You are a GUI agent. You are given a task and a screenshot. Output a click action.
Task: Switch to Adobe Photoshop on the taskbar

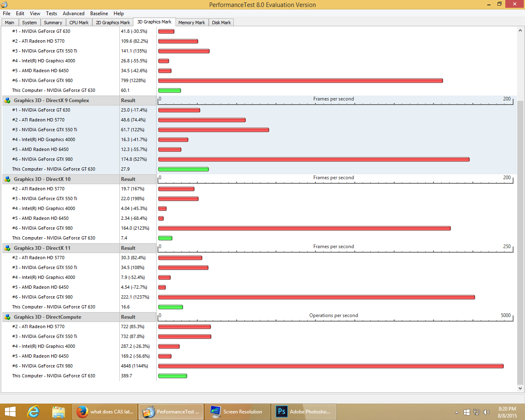[x=304, y=412]
